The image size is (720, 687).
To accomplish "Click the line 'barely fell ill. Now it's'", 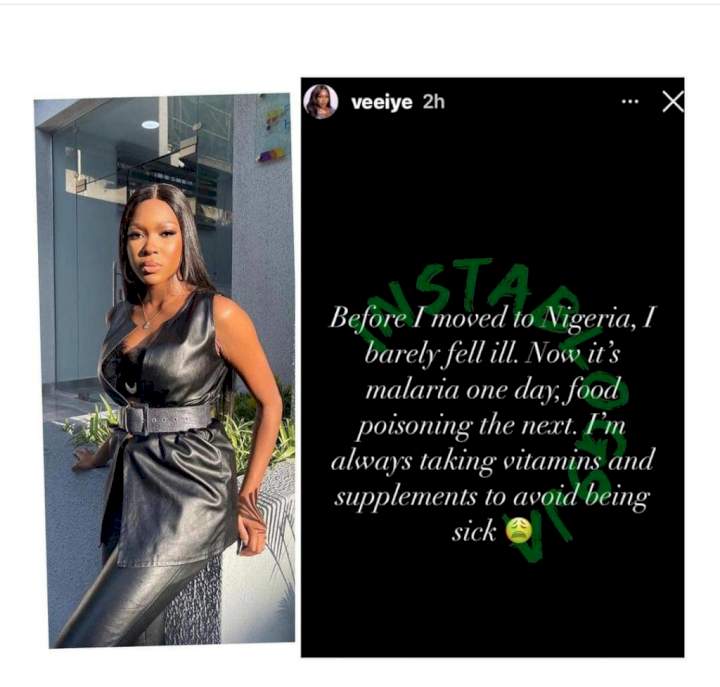I will click(x=492, y=353).
